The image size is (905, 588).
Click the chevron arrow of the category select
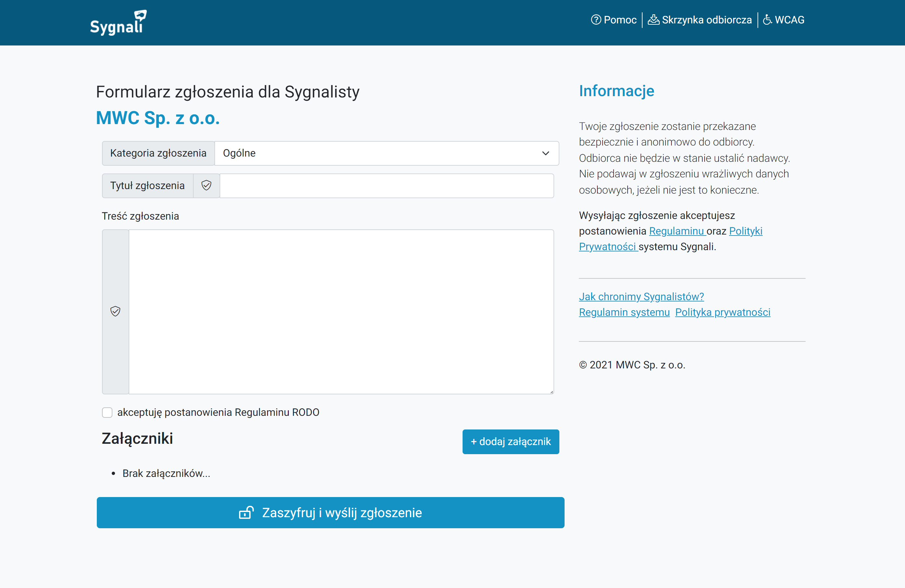point(546,153)
